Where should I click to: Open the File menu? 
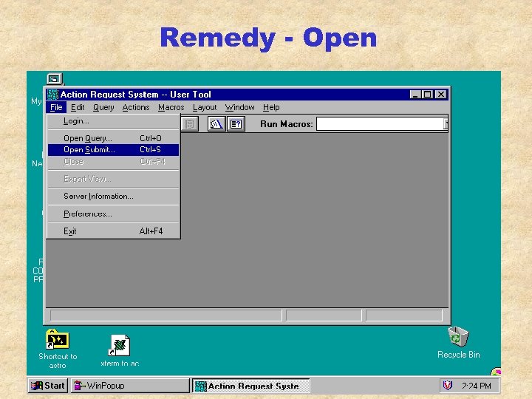coord(56,107)
